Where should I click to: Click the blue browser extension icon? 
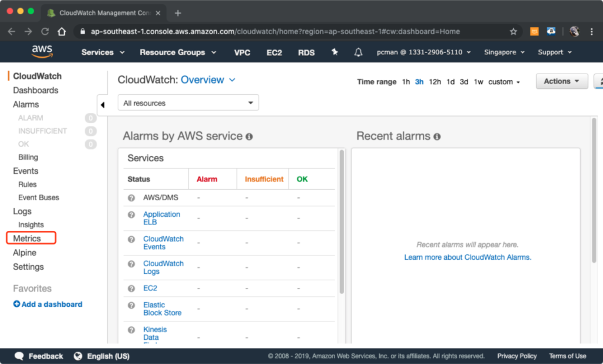tap(551, 32)
